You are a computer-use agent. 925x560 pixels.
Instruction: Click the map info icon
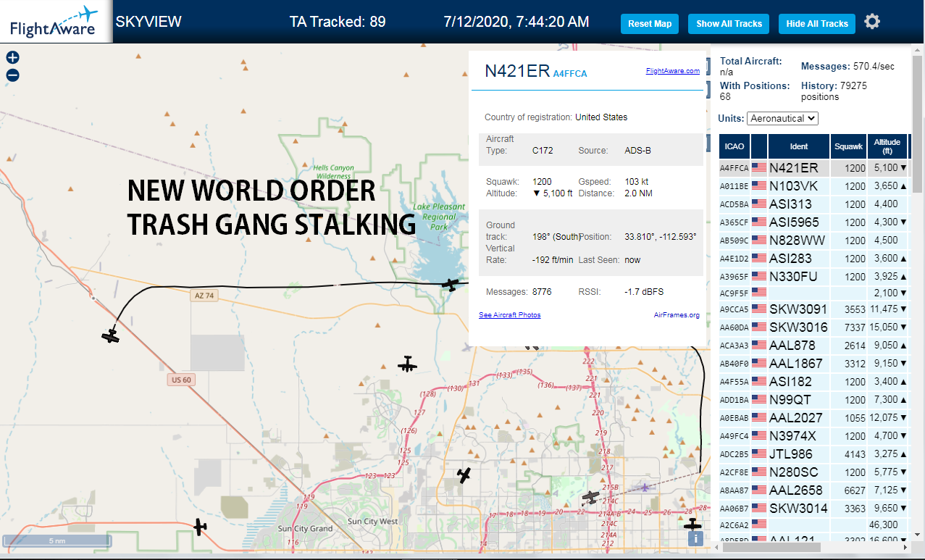click(695, 538)
